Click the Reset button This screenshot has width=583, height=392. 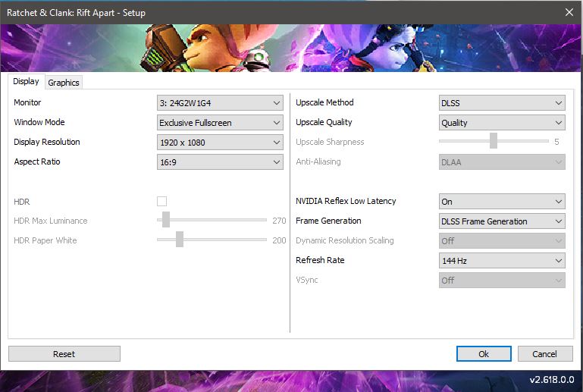pyautogui.click(x=64, y=353)
